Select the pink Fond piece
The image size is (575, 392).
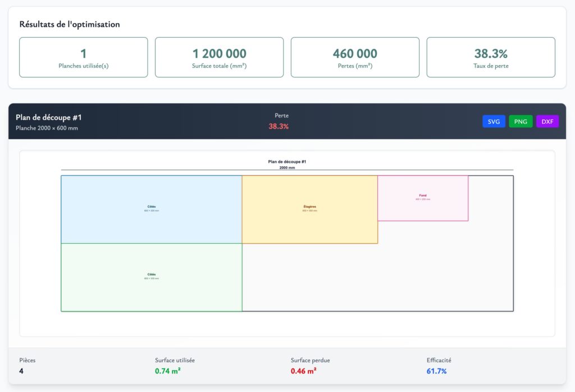pyautogui.click(x=423, y=198)
